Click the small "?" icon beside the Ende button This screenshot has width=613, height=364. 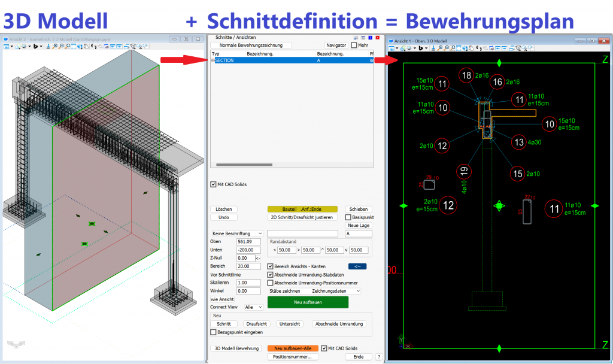(x=378, y=357)
